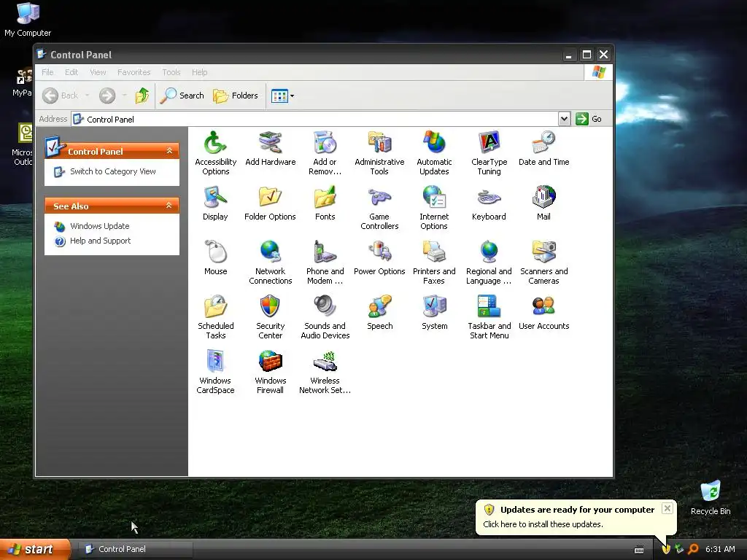The image size is (747, 560).
Task: Open Wireless Network Setup icon
Action: click(x=325, y=371)
